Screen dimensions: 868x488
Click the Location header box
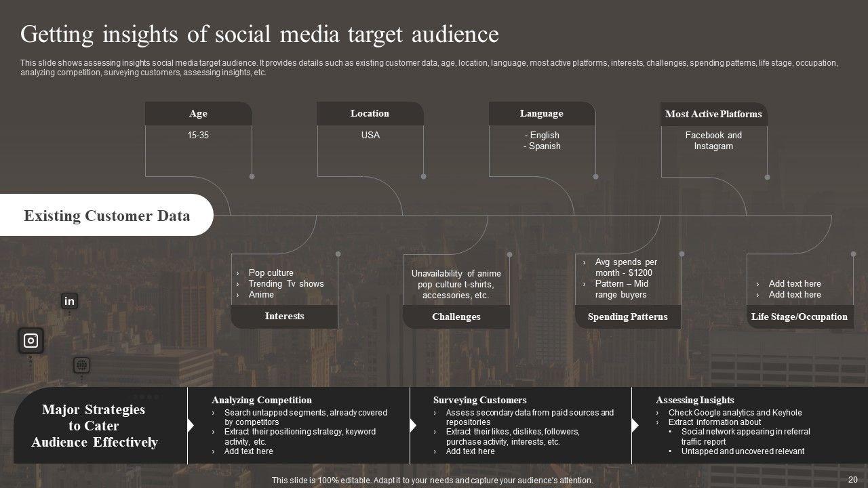pos(370,114)
